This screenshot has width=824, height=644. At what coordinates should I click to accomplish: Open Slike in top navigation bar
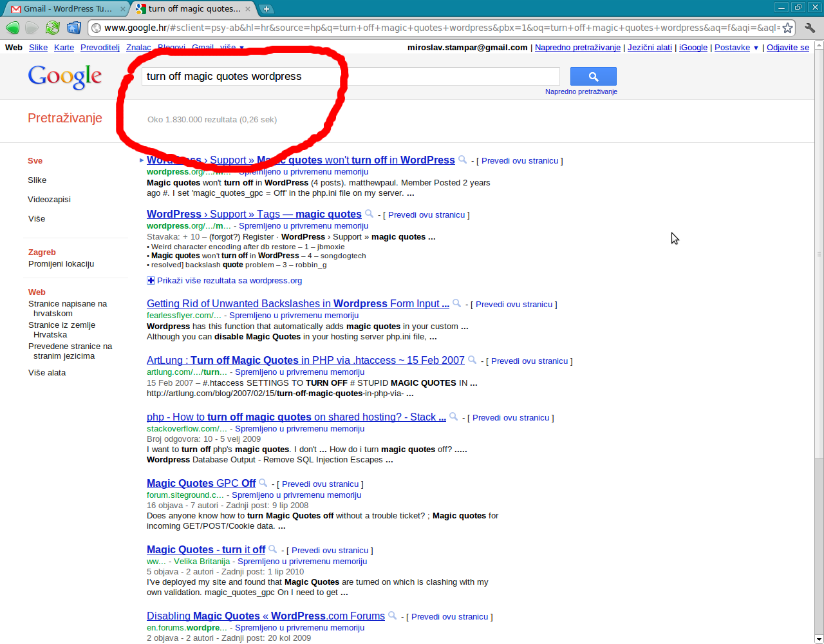tap(39, 48)
